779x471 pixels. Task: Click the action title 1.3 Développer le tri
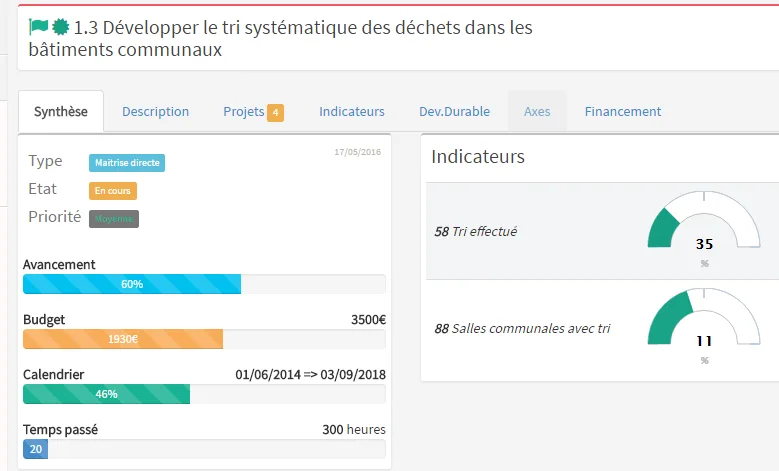pos(281,38)
